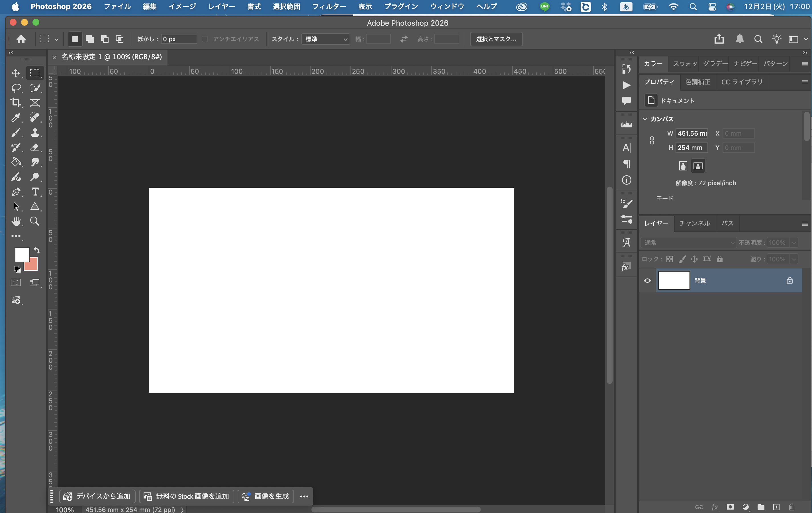
Task: Toggle the width-height link constraint icon
Action: click(x=652, y=141)
